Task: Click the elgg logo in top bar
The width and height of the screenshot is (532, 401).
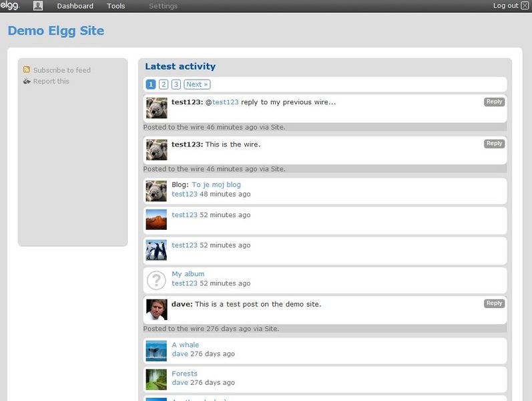Action: [10, 5]
